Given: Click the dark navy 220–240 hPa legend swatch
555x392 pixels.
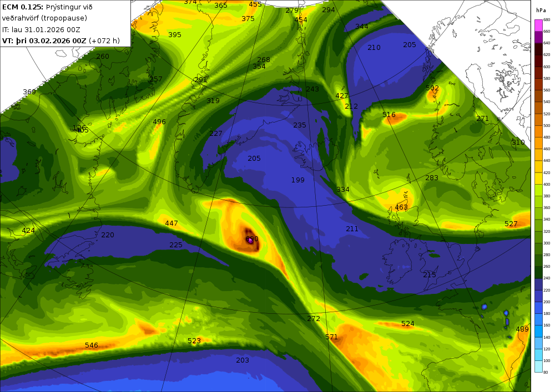Looking at the screenshot, I should pos(538,284).
